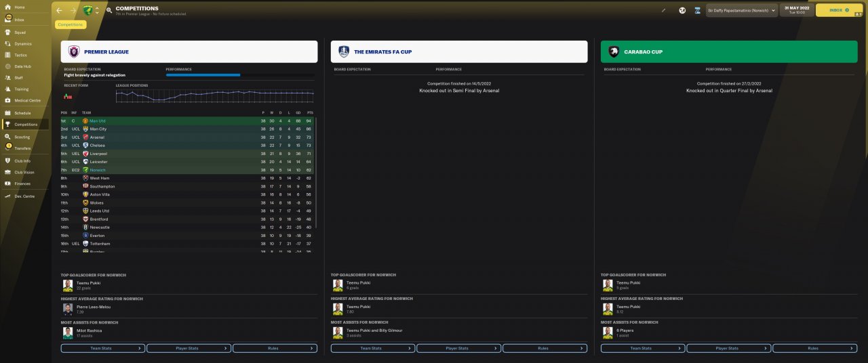The image size is (868, 363).
Task: Go back with the left arrow
Action: pos(59,11)
